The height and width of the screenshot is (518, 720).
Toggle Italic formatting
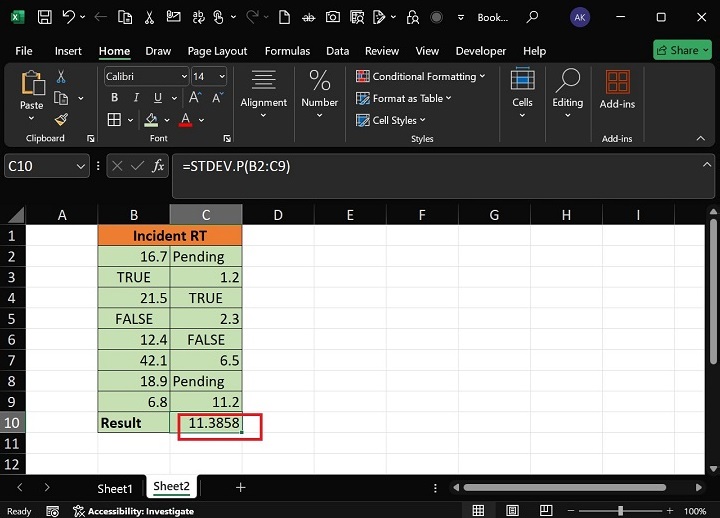(136, 97)
